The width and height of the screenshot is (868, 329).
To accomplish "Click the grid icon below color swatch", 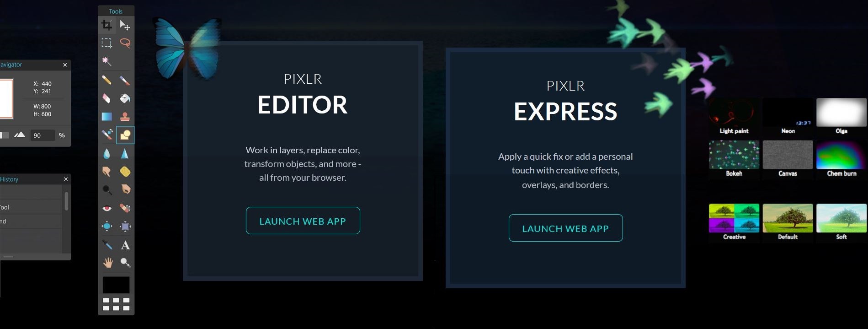I will (116, 304).
